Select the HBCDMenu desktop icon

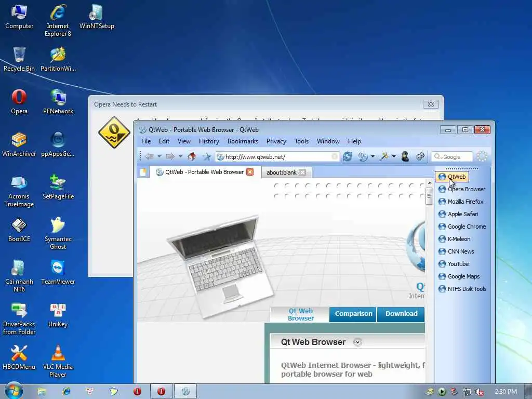pos(19,357)
